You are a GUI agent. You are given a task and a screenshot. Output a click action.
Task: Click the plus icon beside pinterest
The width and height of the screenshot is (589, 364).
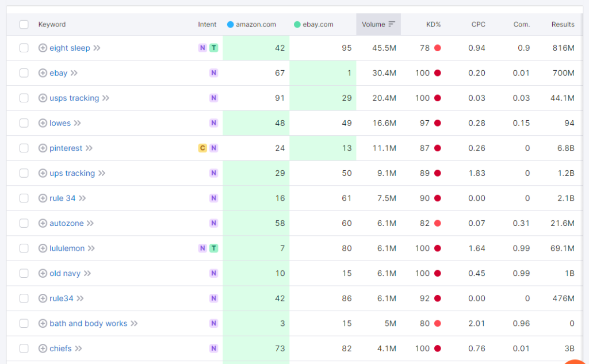[x=43, y=148]
